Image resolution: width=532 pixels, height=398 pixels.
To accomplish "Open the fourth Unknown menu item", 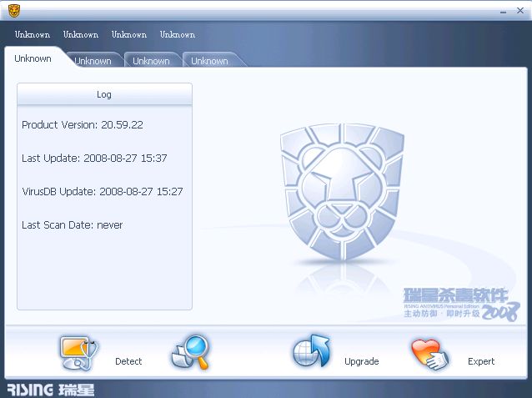I will pos(178,35).
